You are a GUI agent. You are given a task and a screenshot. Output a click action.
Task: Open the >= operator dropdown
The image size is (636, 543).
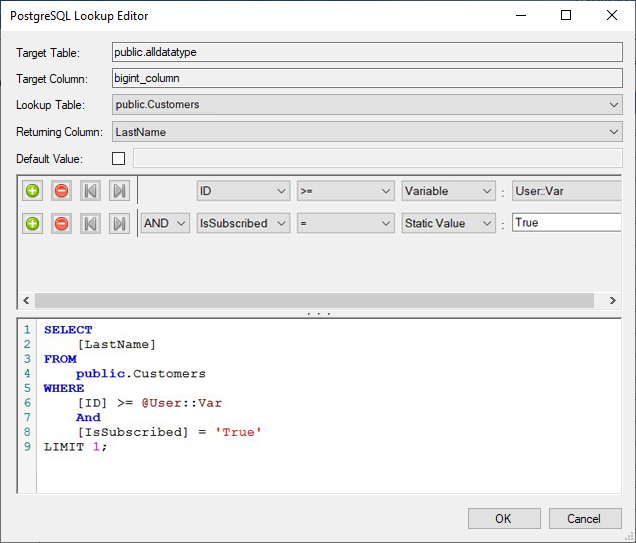coord(346,191)
